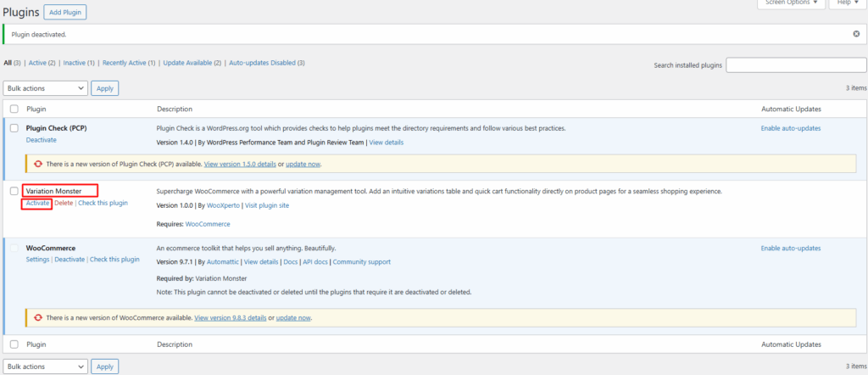Click the Version 9.7.1 text
The image size is (868, 375).
click(175, 262)
